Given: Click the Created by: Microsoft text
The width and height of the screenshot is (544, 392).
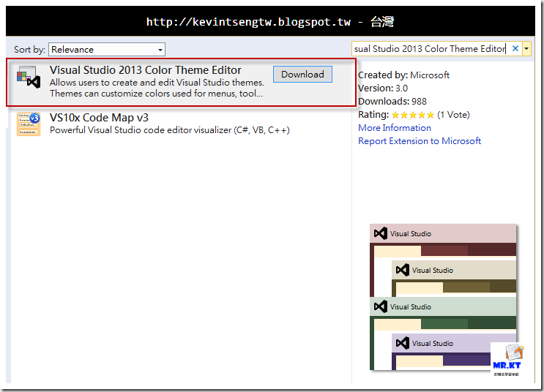Looking at the screenshot, I should (x=403, y=75).
